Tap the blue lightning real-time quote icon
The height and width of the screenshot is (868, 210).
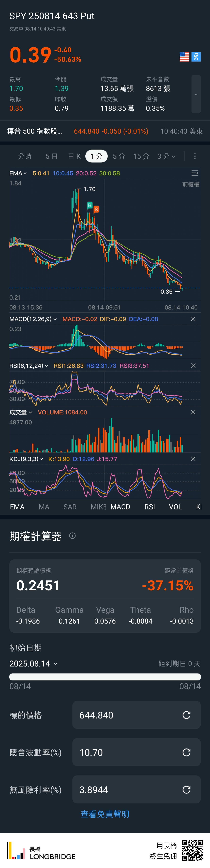pyautogui.click(x=196, y=57)
